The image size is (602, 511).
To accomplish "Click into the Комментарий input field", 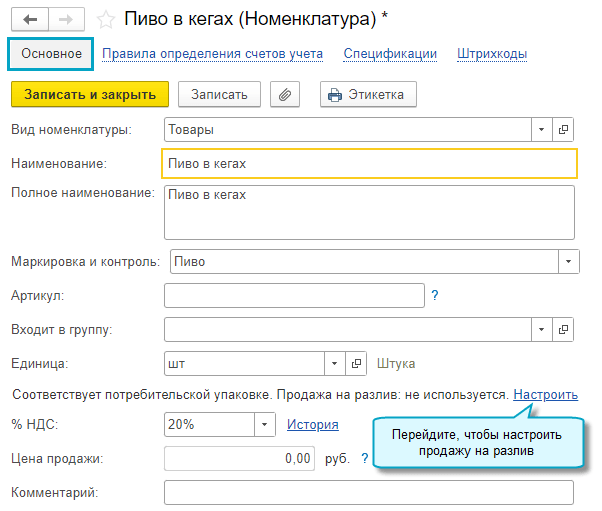I will click(368, 492).
